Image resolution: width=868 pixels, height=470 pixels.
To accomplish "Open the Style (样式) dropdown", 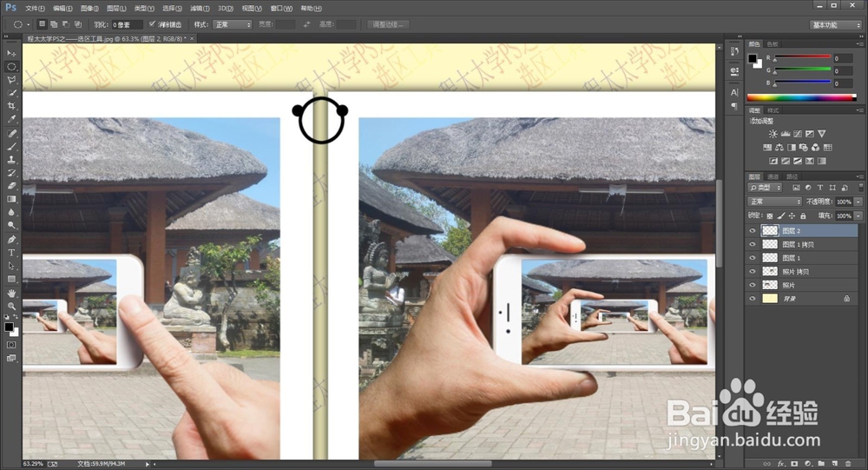I will [x=232, y=24].
